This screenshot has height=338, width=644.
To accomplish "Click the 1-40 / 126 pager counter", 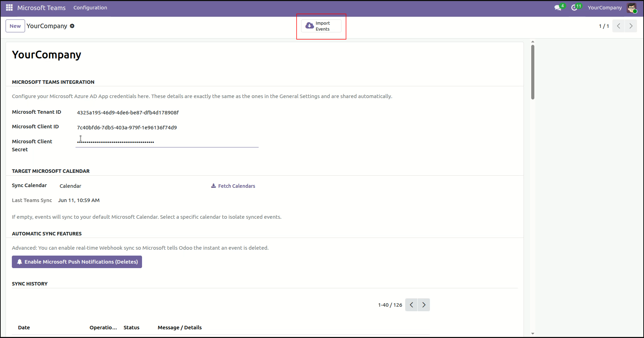I will coord(390,305).
